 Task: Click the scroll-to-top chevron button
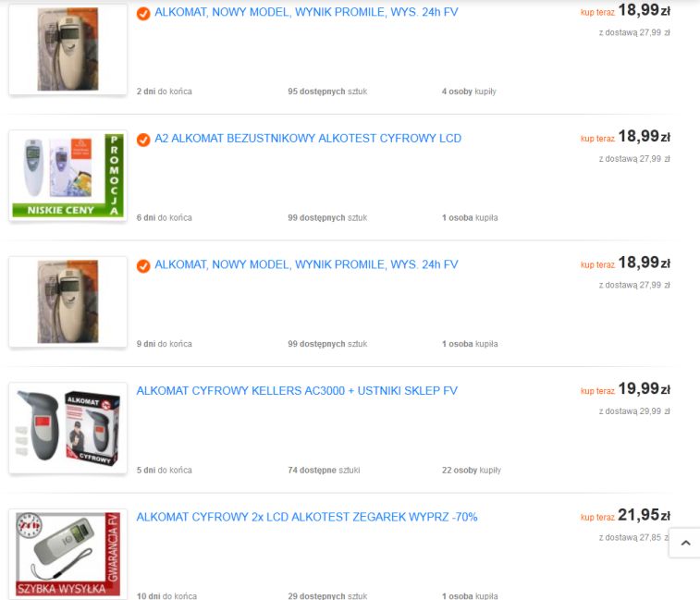[x=686, y=543]
